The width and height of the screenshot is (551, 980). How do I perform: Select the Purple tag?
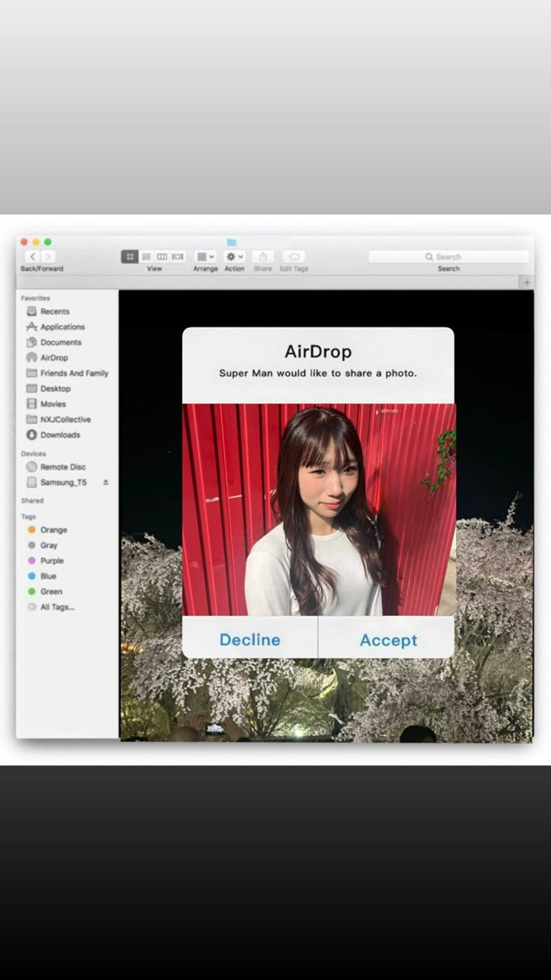[52, 560]
